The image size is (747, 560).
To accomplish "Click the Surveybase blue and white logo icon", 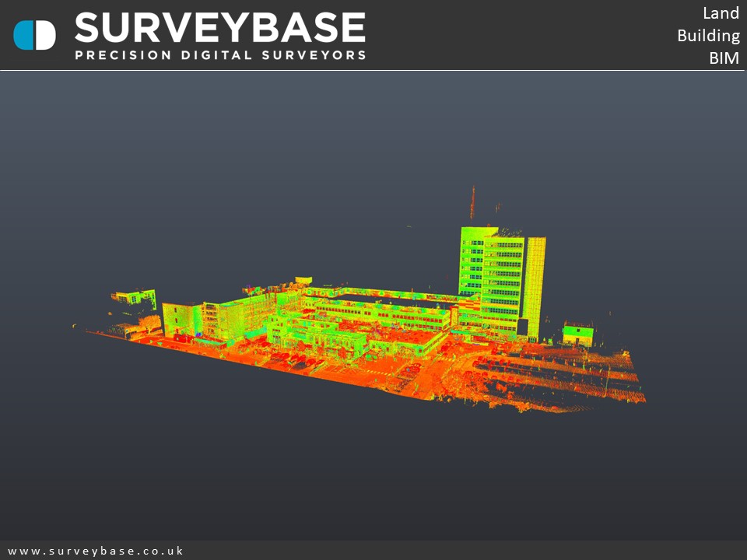I will [x=35, y=35].
